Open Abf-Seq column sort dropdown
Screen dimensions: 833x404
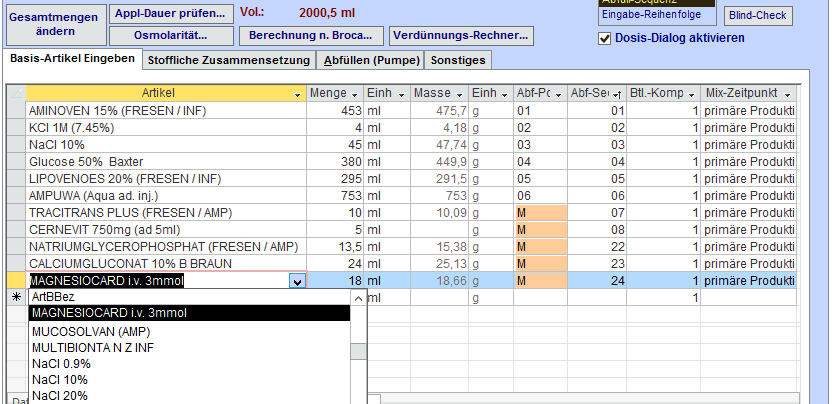coord(617,94)
